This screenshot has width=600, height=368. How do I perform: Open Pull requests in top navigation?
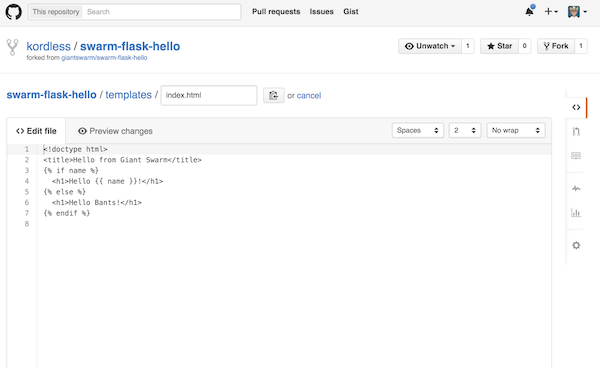276,12
